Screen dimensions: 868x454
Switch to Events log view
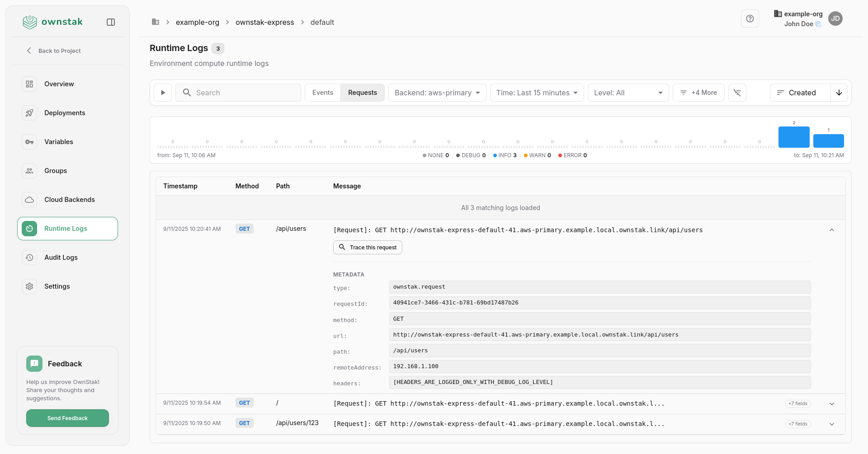(322, 93)
